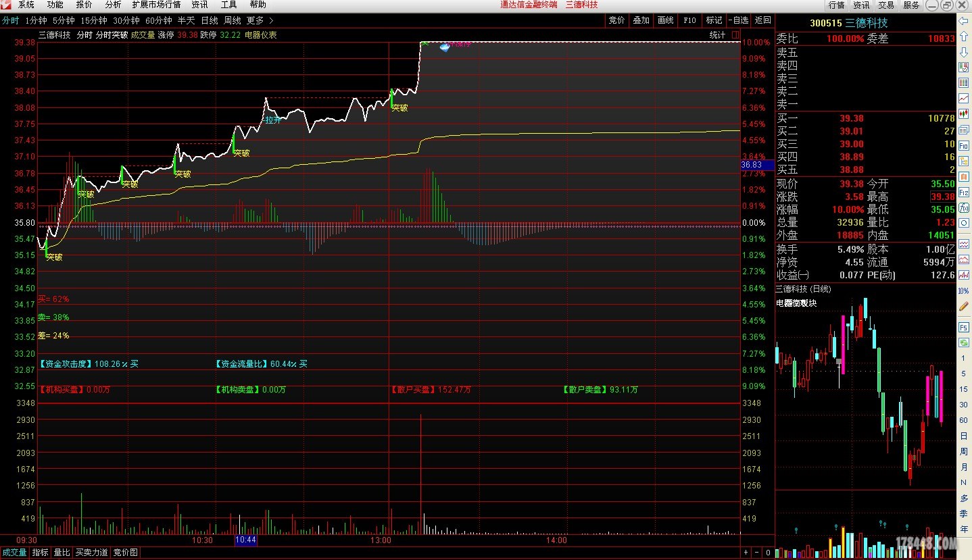972x560 pixels.
Task: Click the blue circle-in-square sidebar icon
Action: point(964,223)
